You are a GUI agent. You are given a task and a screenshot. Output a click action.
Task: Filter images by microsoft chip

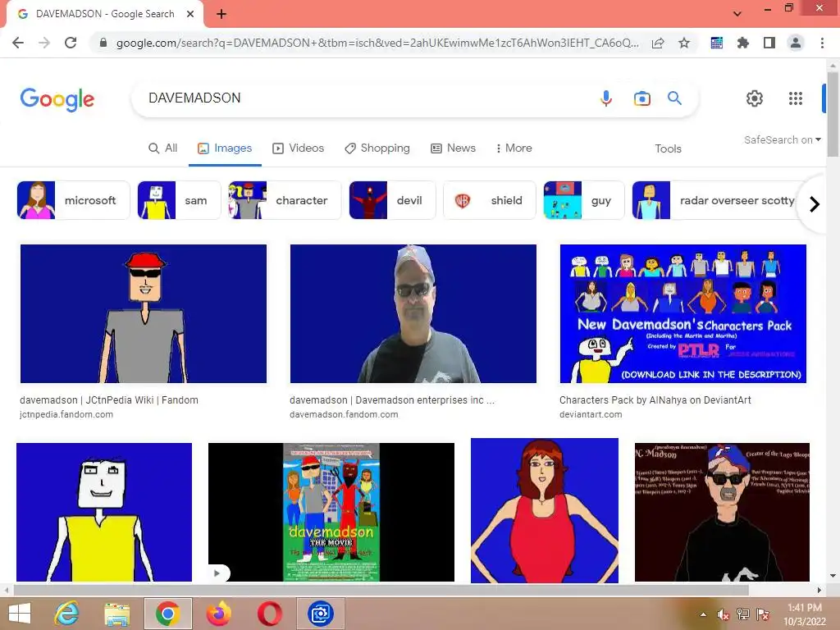tap(73, 200)
